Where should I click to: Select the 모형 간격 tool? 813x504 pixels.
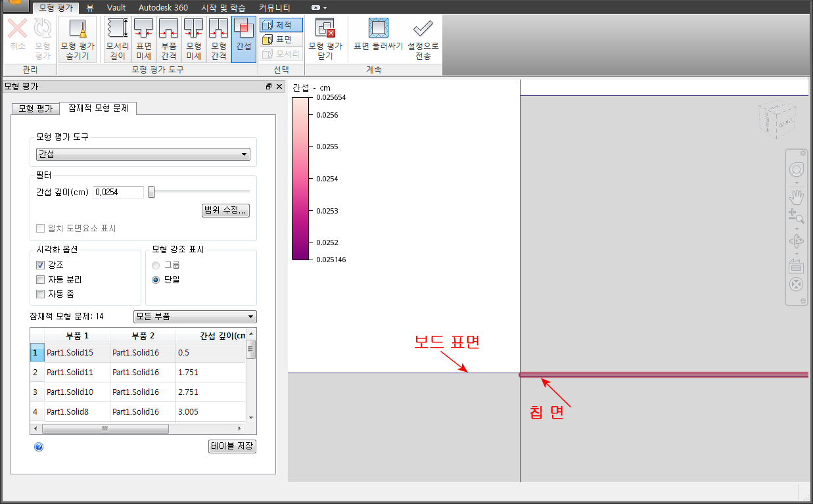point(218,39)
